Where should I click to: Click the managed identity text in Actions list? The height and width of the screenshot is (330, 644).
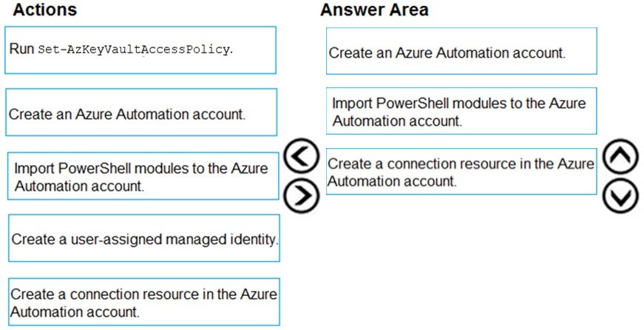point(222,238)
